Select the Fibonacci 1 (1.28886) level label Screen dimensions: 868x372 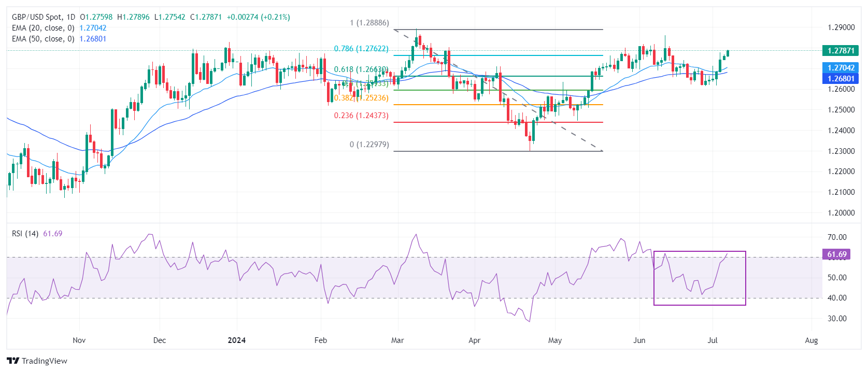369,23
